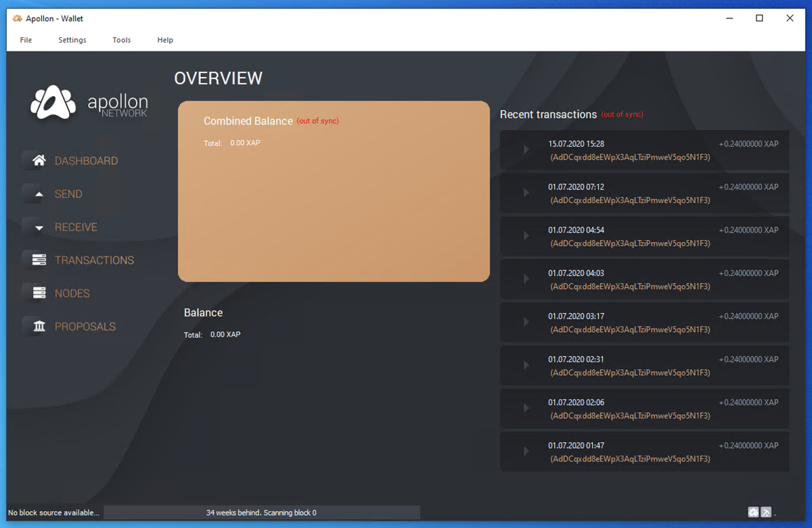Open Transactions page via its list icon
812x528 pixels.
pyautogui.click(x=39, y=260)
